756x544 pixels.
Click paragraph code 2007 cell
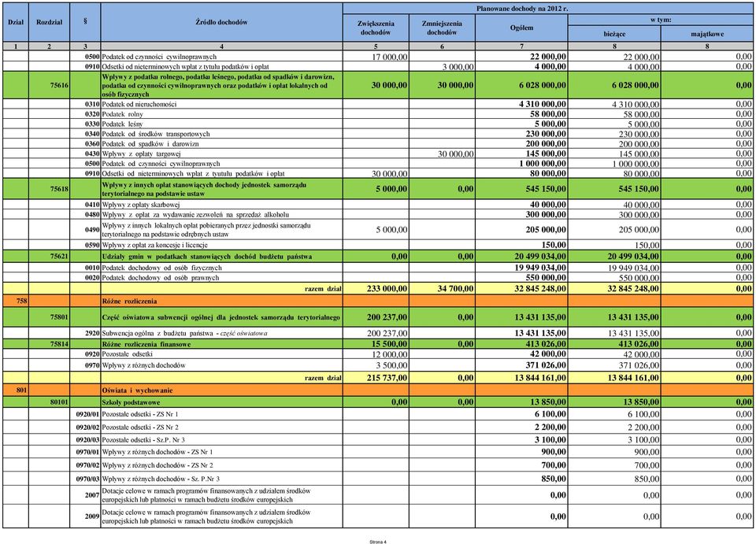[x=85, y=495]
